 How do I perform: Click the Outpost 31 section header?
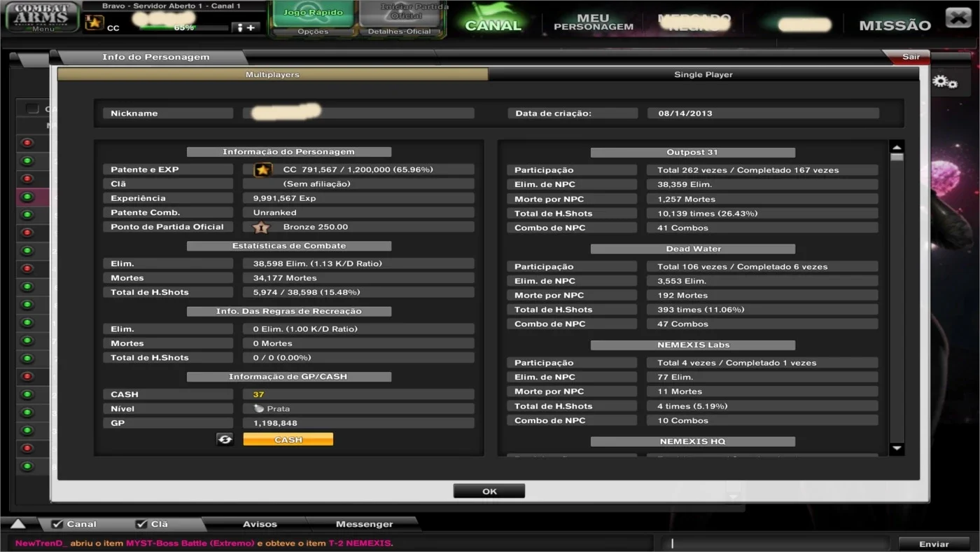click(692, 152)
